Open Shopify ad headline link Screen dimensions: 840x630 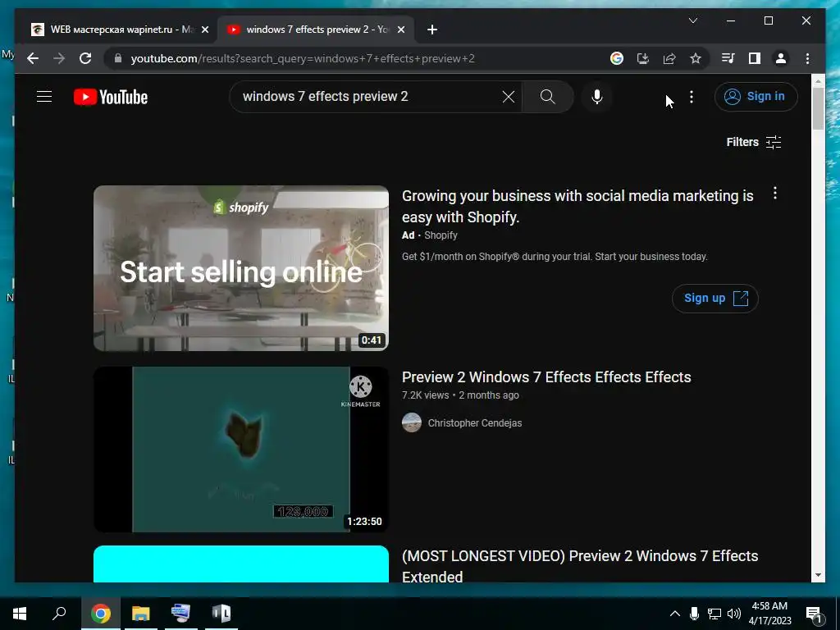tap(577, 206)
